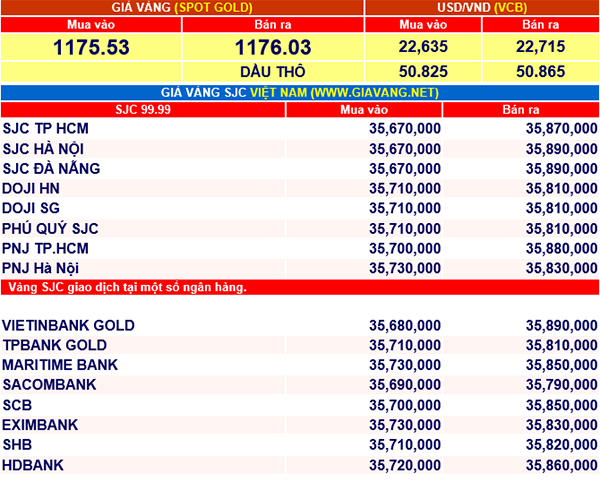Click the DẦU THÔ label
The height and width of the screenshot is (482, 600).
pyautogui.click(x=273, y=72)
